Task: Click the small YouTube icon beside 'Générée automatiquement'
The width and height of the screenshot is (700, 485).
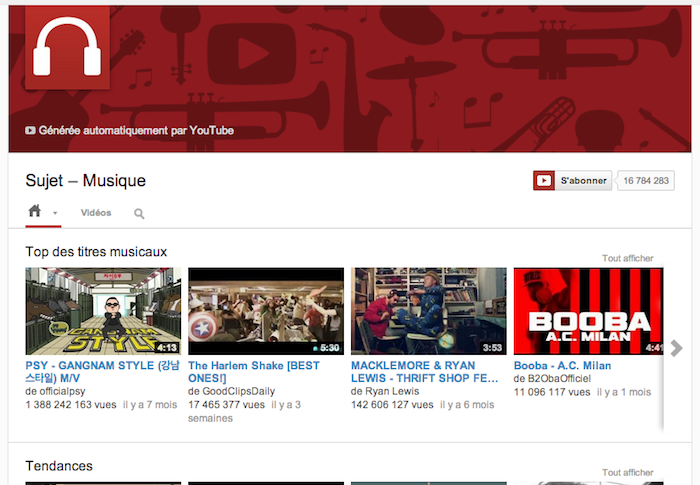Action: point(31,131)
